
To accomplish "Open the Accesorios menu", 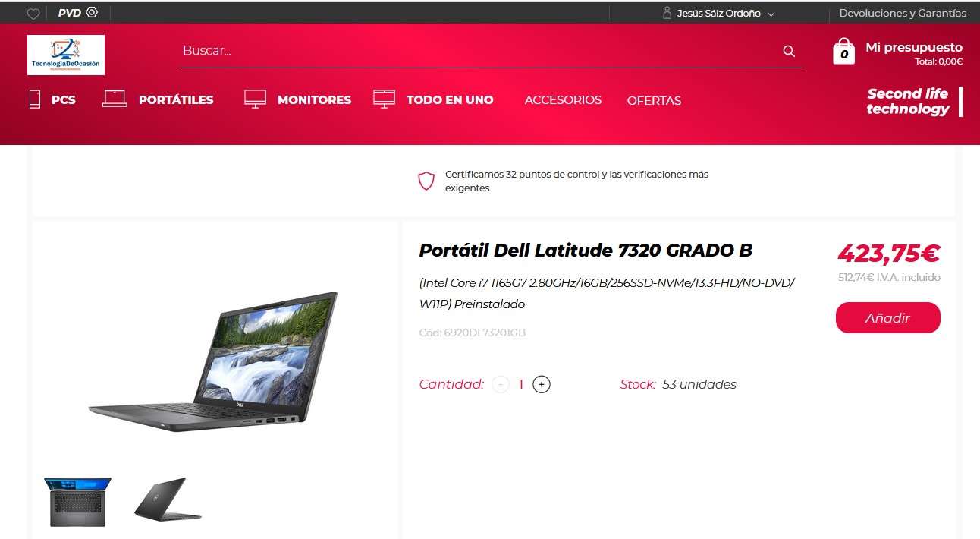I will (x=563, y=99).
